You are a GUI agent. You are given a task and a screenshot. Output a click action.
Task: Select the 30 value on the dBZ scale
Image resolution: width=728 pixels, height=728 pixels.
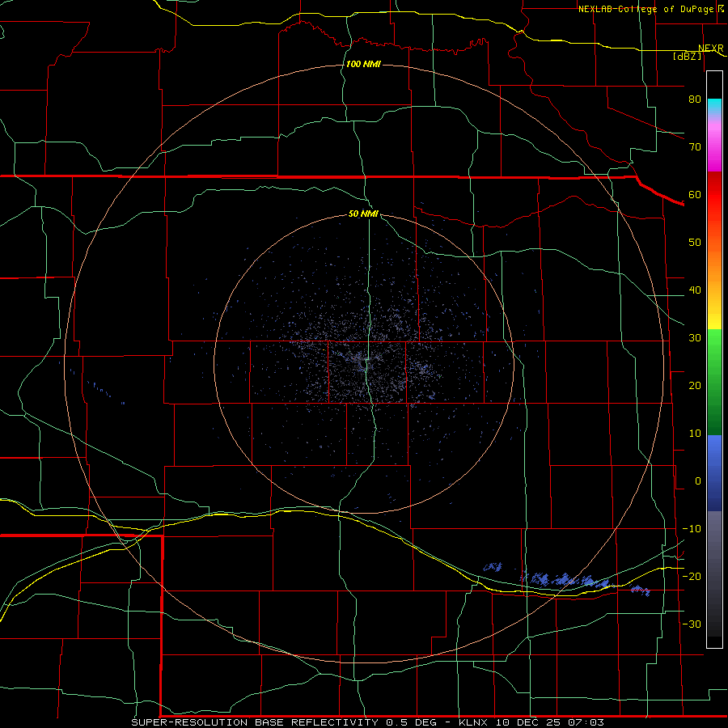695,337
